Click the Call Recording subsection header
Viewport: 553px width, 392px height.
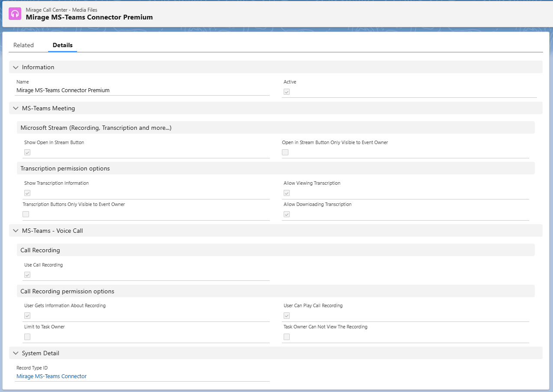(x=276, y=250)
